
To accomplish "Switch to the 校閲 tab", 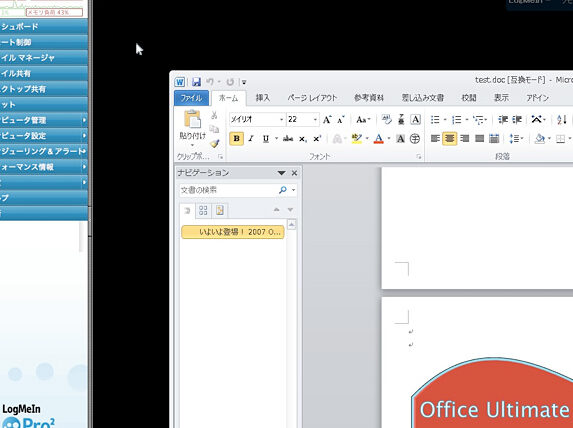I will pyautogui.click(x=468, y=98).
